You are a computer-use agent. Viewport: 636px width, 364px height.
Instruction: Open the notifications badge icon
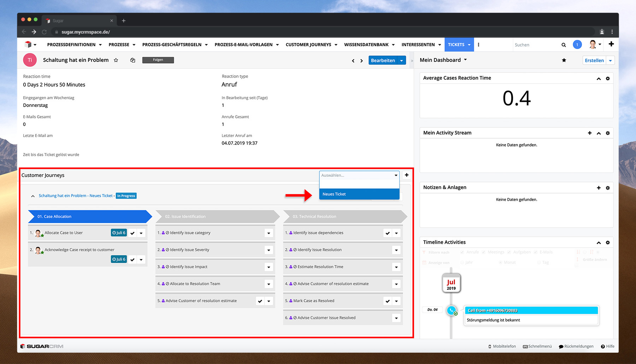pyautogui.click(x=577, y=45)
